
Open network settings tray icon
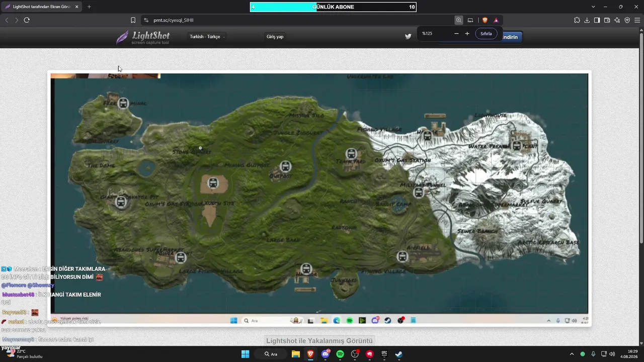[604, 354]
